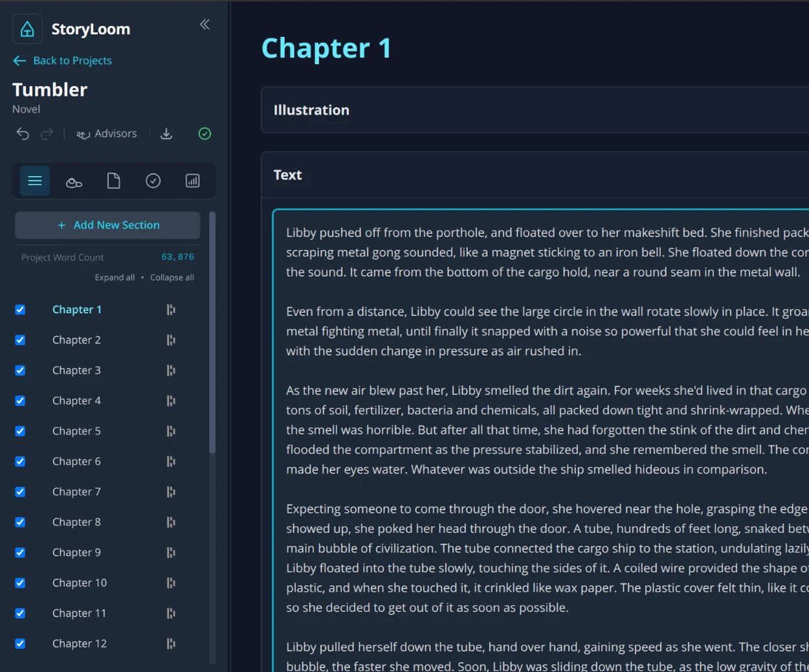Select Chapter 9 in the outline
Viewport: 809px width, 672px height.
coord(76,552)
